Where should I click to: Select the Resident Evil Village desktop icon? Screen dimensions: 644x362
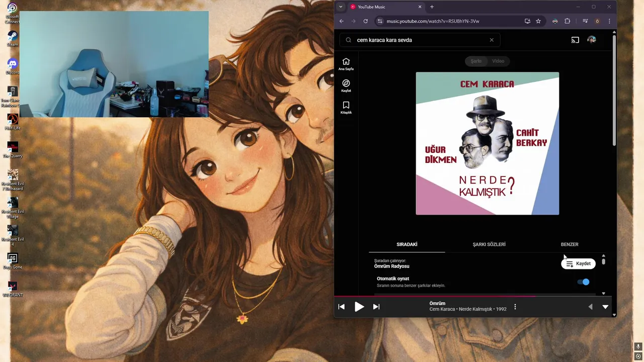(x=12, y=208)
